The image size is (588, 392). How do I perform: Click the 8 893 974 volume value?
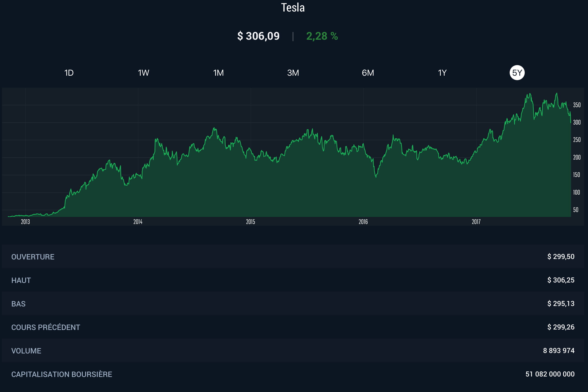click(558, 350)
